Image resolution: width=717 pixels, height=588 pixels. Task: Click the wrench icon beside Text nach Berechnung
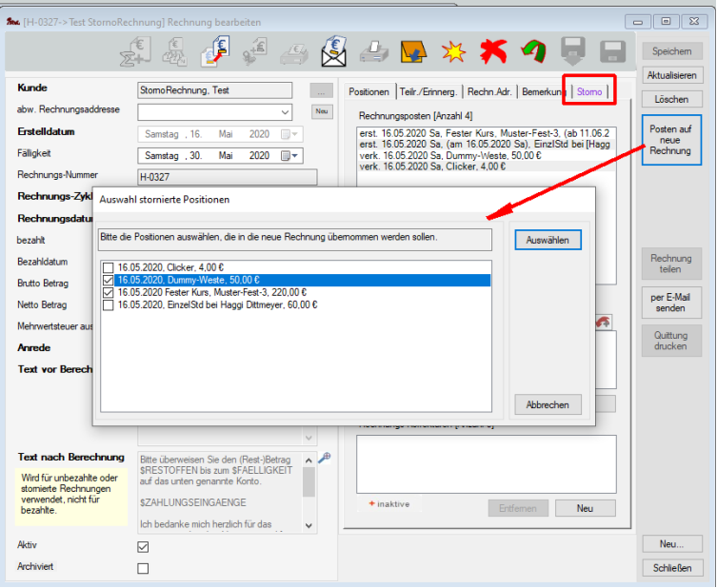click(x=324, y=458)
